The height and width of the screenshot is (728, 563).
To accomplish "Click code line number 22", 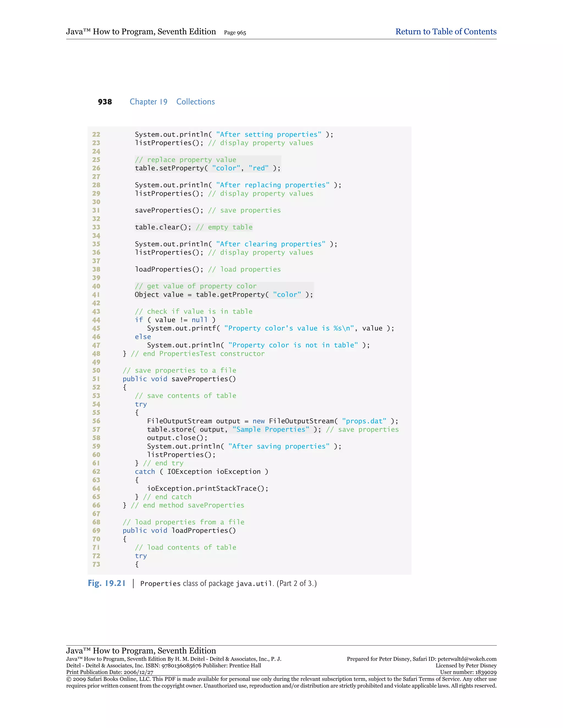I will tap(96, 134).
